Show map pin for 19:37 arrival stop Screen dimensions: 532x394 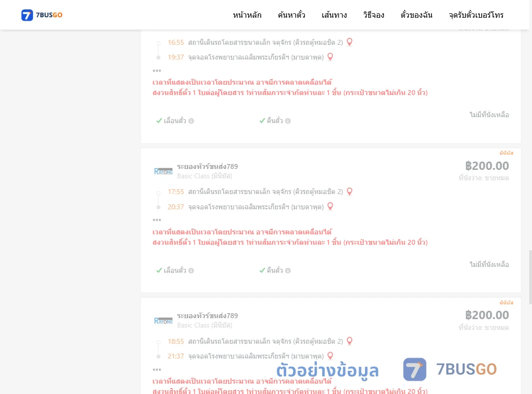coord(330,57)
